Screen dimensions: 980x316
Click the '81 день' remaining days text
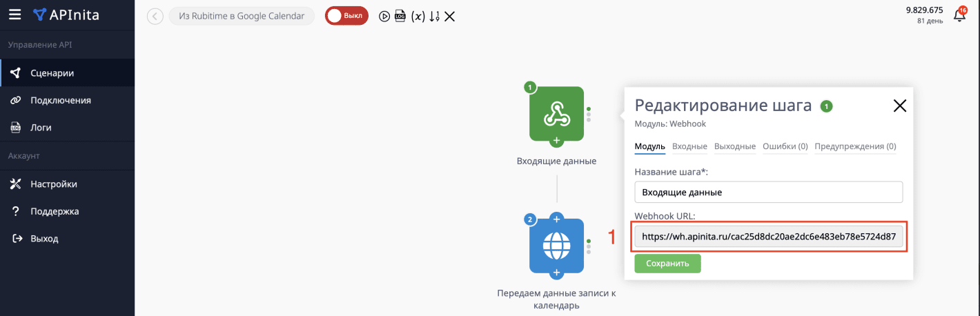[x=930, y=21]
